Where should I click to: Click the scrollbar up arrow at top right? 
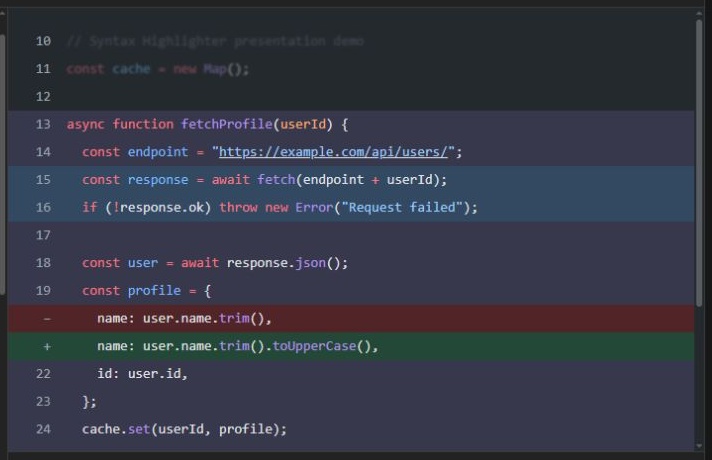[x=699, y=14]
